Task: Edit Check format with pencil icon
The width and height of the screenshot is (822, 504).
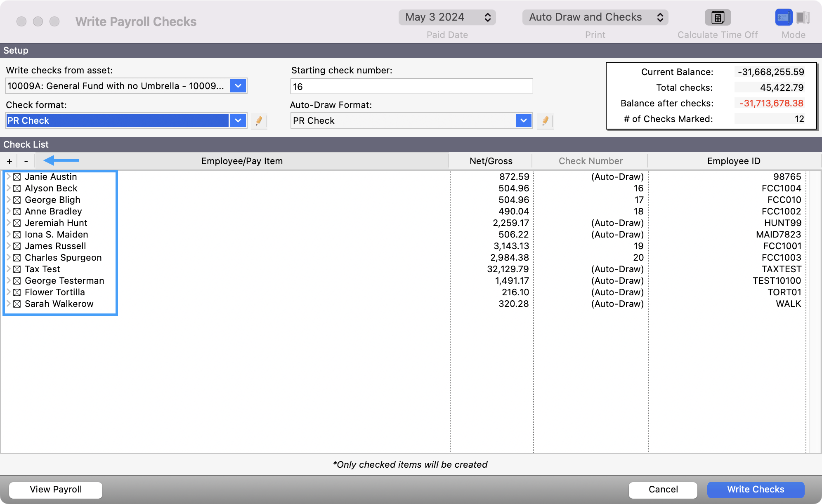Action: 259,121
